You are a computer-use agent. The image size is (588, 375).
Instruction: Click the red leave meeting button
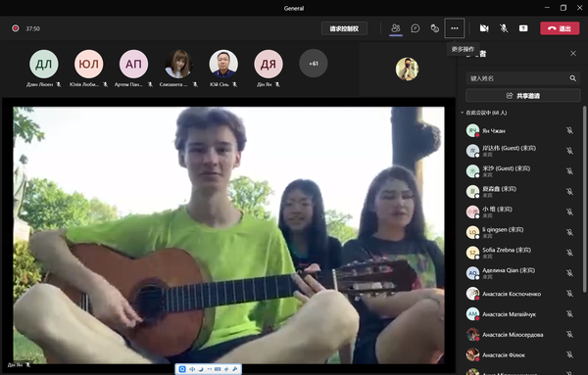pyautogui.click(x=560, y=28)
